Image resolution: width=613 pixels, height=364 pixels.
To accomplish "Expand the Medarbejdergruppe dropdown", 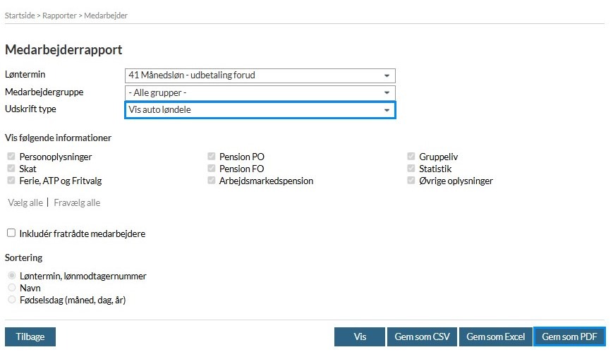I will pyautogui.click(x=260, y=93).
